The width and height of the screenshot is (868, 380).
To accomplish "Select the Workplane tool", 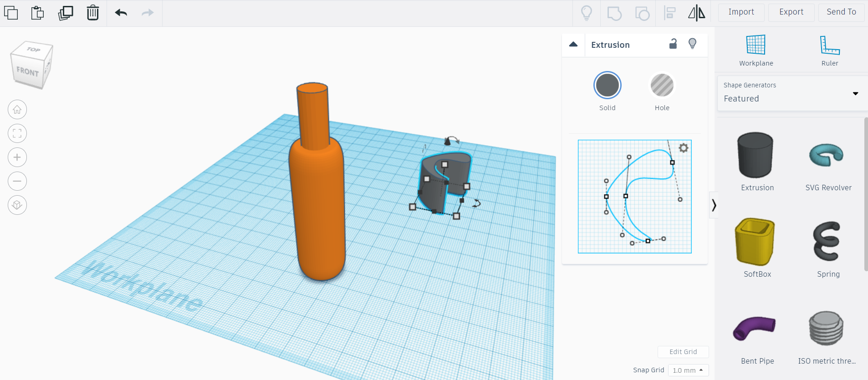I will point(756,50).
